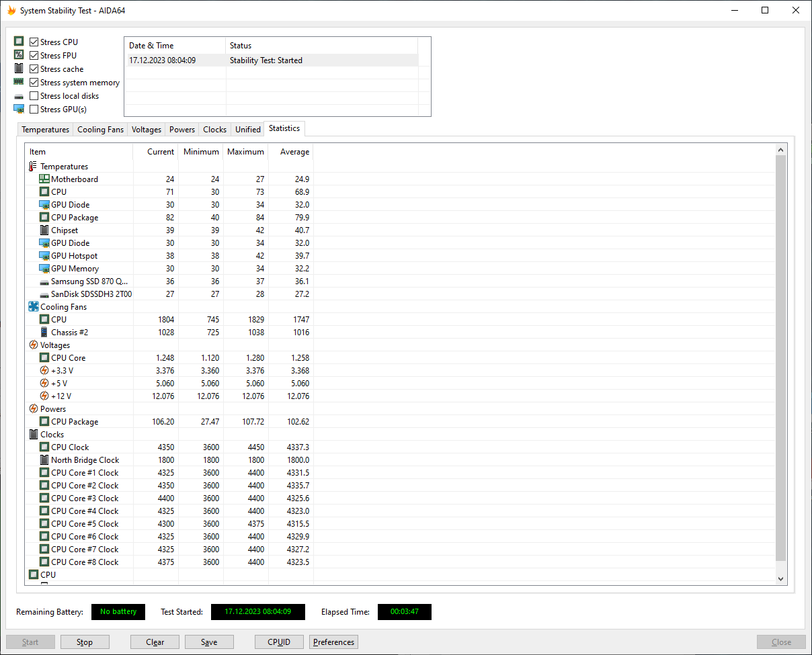This screenshot has height=655, width=812.
Task: Click the Save button
Action: click(x=209, y=642)
